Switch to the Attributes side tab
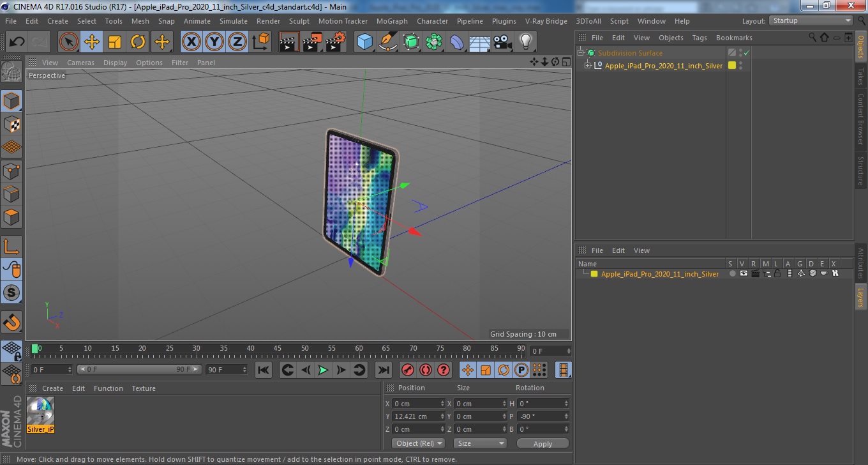The height and width of the screenshot is (465, 868). tap(860, 263)
